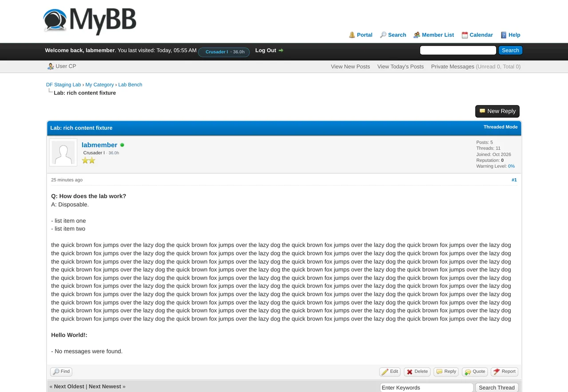This screenshot has height=392, width=568.
Task: Click the New Reply button
Action: click(497, 111)
